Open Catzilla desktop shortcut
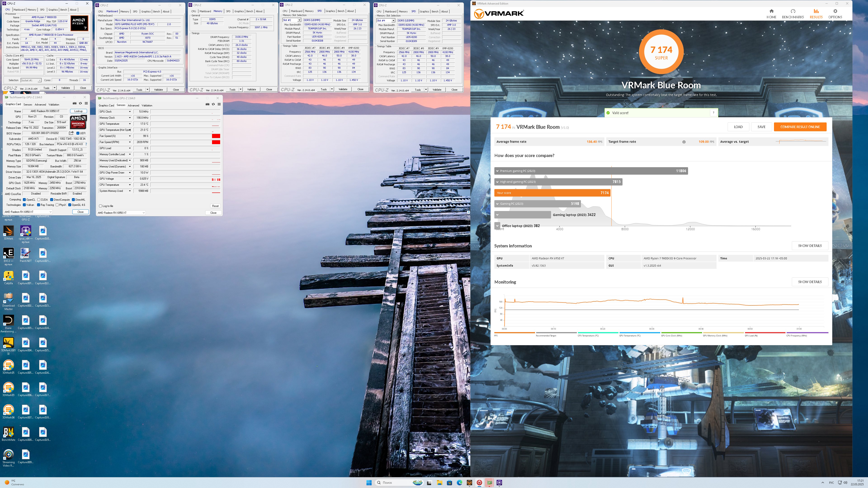 [8, 277]
